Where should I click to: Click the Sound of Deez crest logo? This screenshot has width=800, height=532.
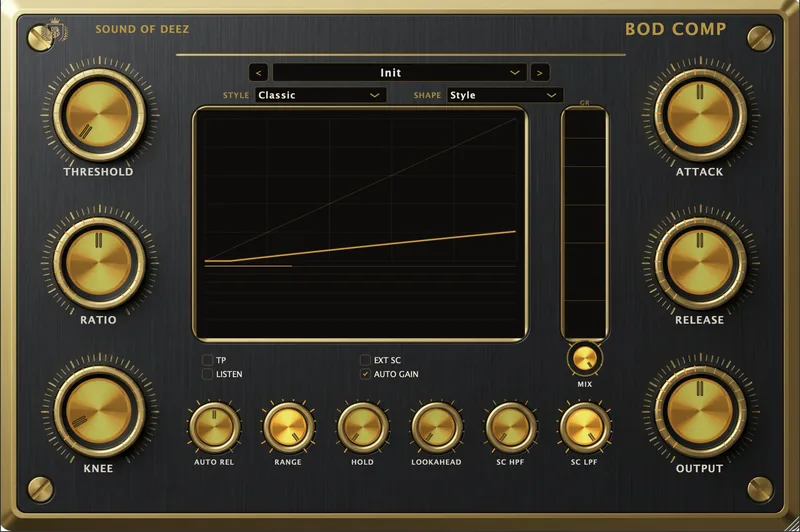point(55,32)
